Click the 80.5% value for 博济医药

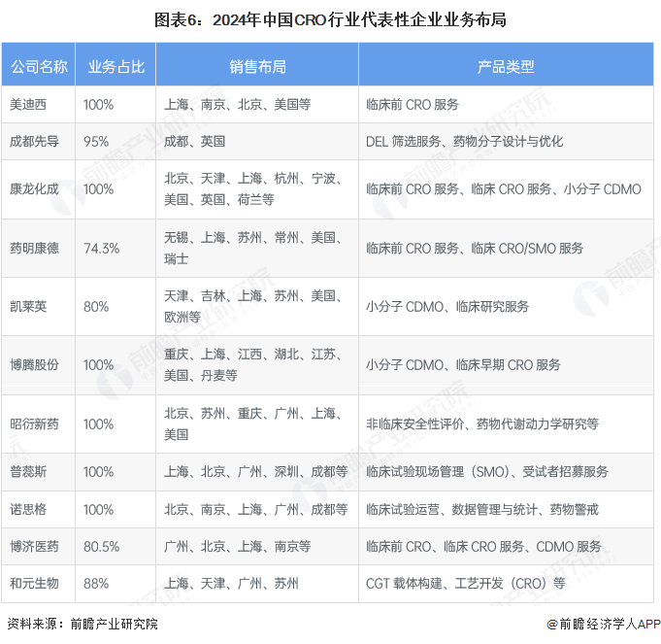(101, 546)
